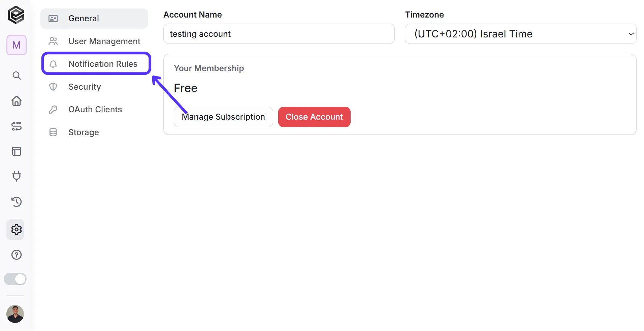Select the General settings tab
Viewport: 644px width, 331px height.
pyautogui.click(x=94, y=19)
